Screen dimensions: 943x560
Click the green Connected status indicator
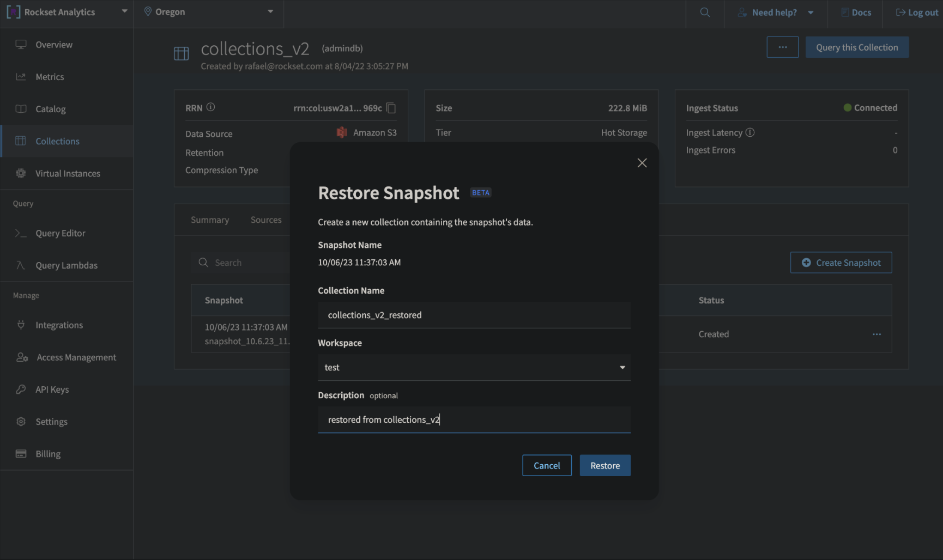[x=848, y=108]
